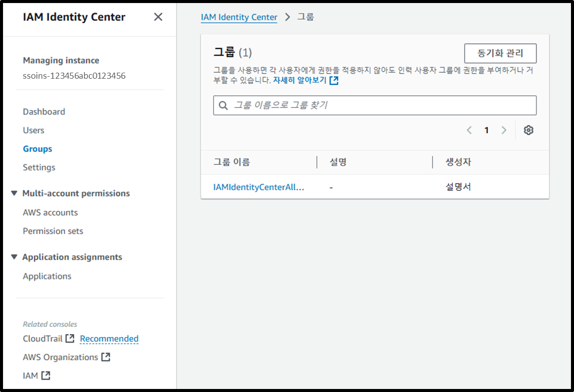Screen dimensions: 574x392
Task: Close the IAM Identity Center sidebar
Action: 158,17
